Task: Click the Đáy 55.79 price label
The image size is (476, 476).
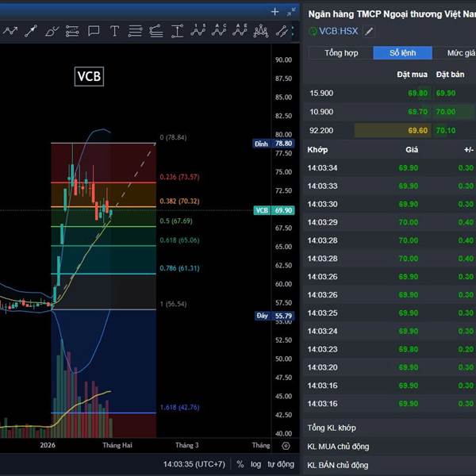Action: (274, 316)
